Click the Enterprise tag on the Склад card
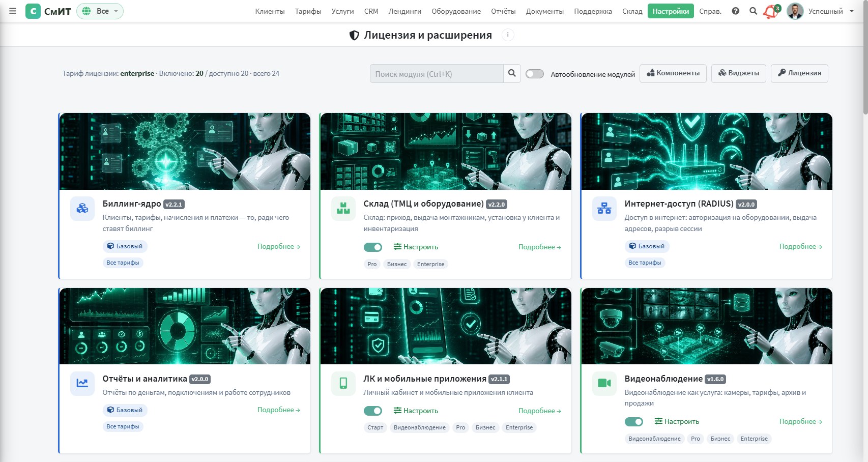Viewport: 868px width, 462px height. click(x=430, y=264)
